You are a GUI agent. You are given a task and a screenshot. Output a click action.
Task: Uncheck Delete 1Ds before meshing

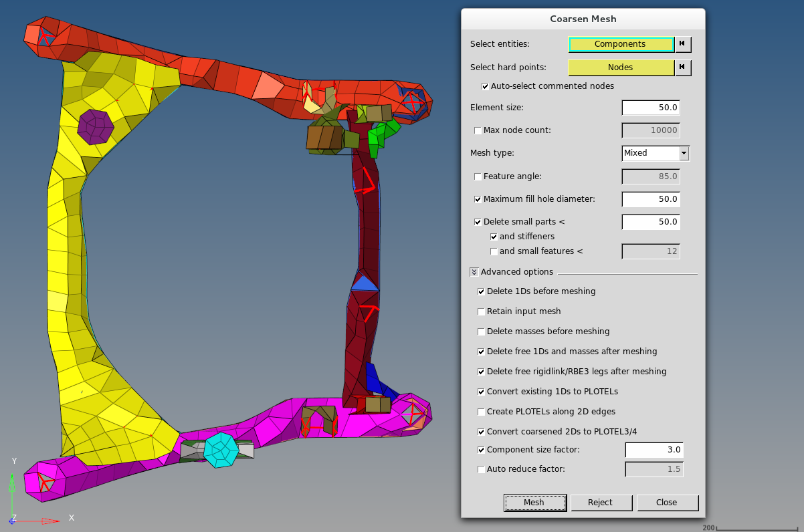pos(481,291)
